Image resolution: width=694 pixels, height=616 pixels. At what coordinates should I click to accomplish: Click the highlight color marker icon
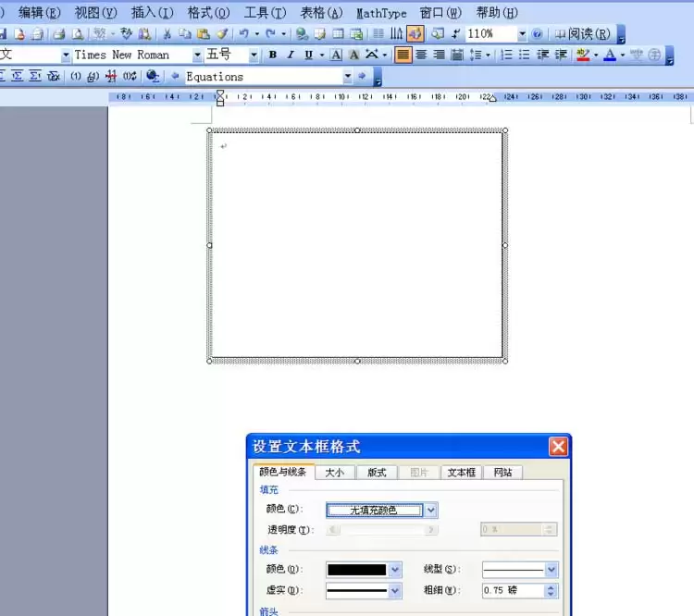point(583,55)
